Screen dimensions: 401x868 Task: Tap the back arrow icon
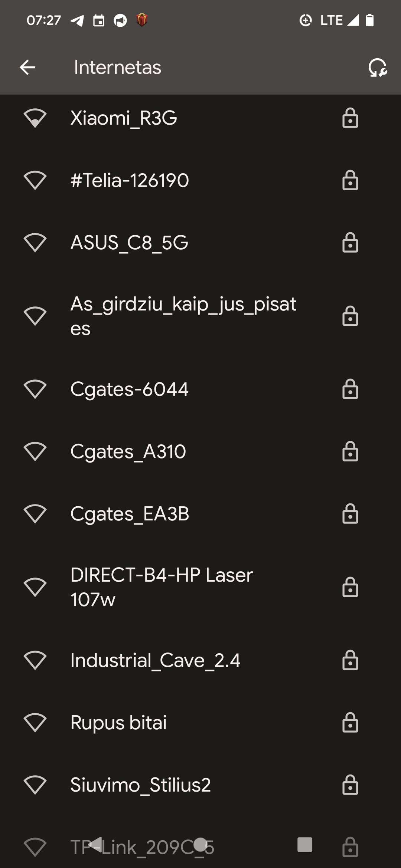(27, 68)
